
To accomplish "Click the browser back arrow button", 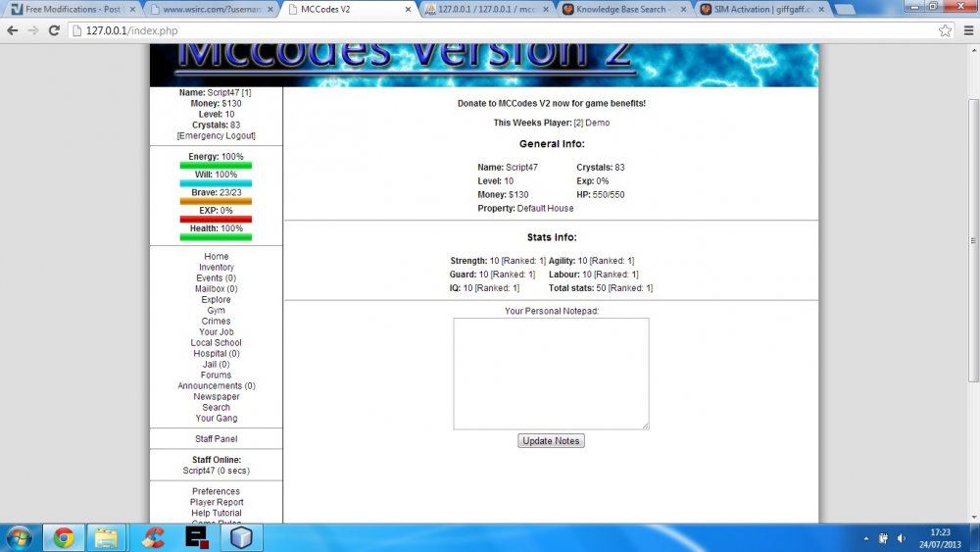I will coord(13,30).
